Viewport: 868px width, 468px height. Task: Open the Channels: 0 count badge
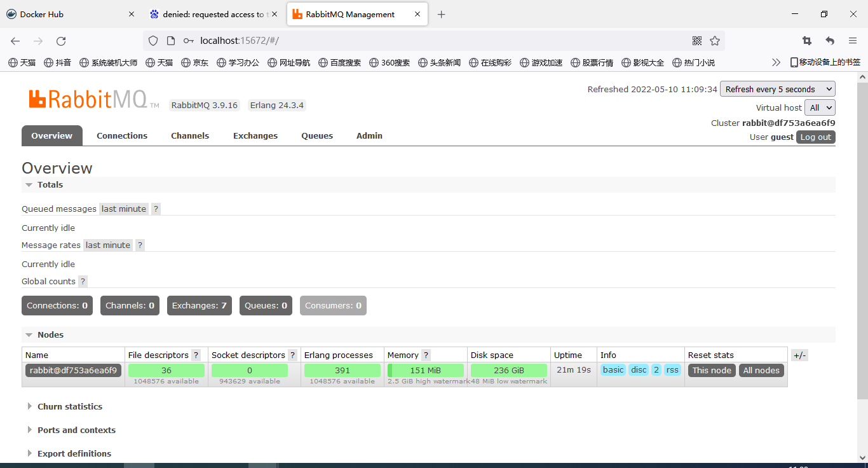point(130,305)
